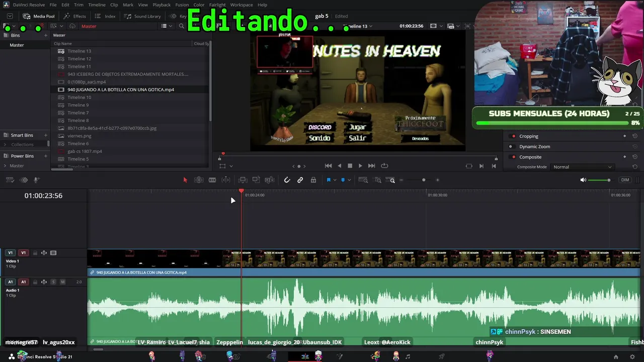Mute audio via speaker icon
This screenshot has height=362, width=644.
point(583,180)
